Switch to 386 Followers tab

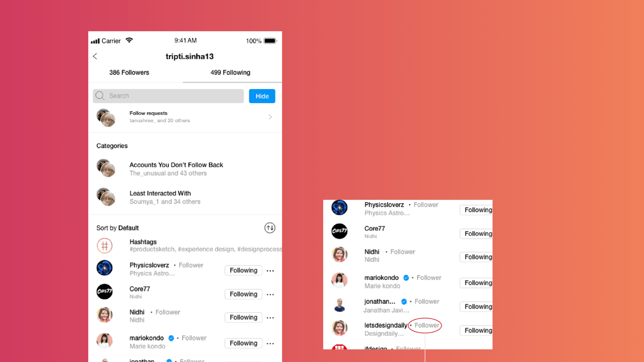(x=129, y=72)
